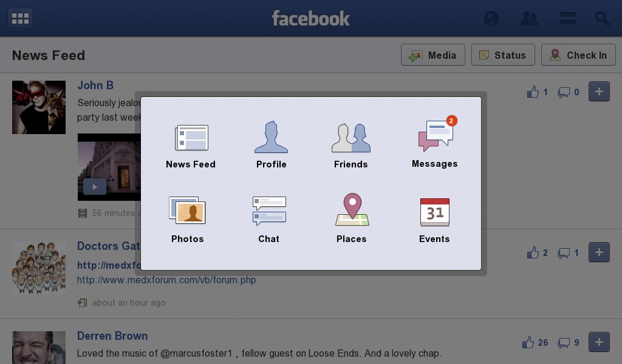Screen dimensions: 622x364
Task: Play the video in John B's post
Action: click(x=94, y=187)
